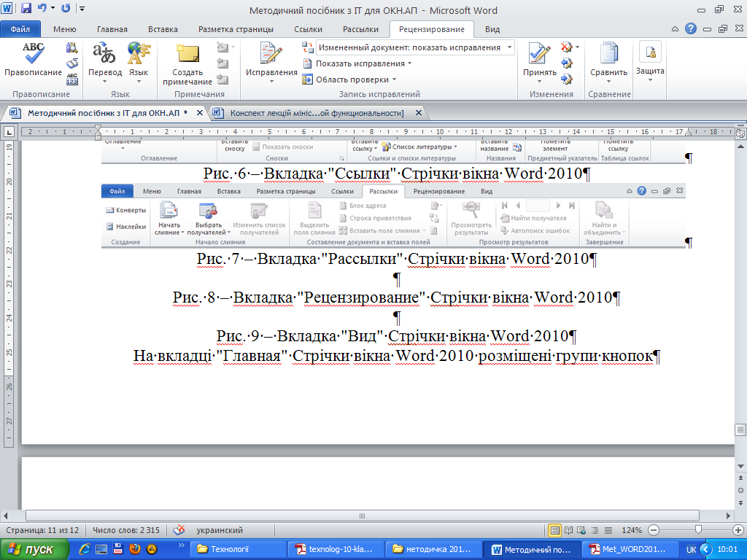
Task: Expand the reject change dropdown arrow
Action: click(578, 47)
